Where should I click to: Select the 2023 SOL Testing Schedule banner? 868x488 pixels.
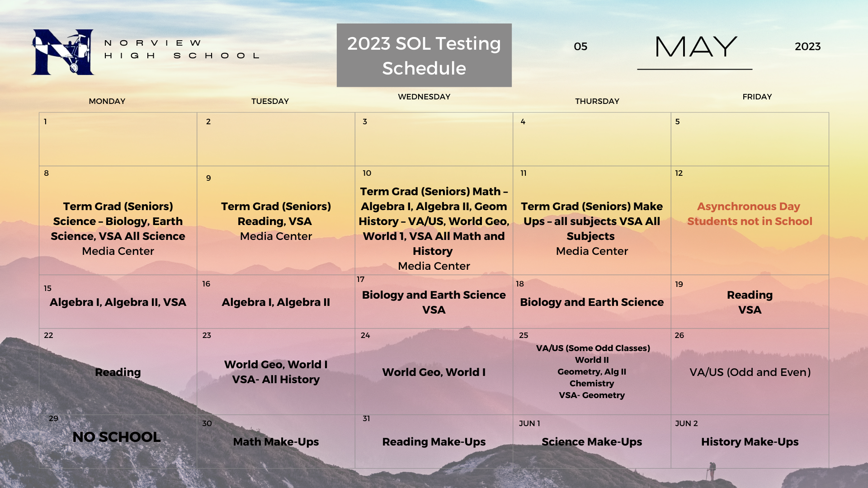pyautogui.click(x=424, y=56)
